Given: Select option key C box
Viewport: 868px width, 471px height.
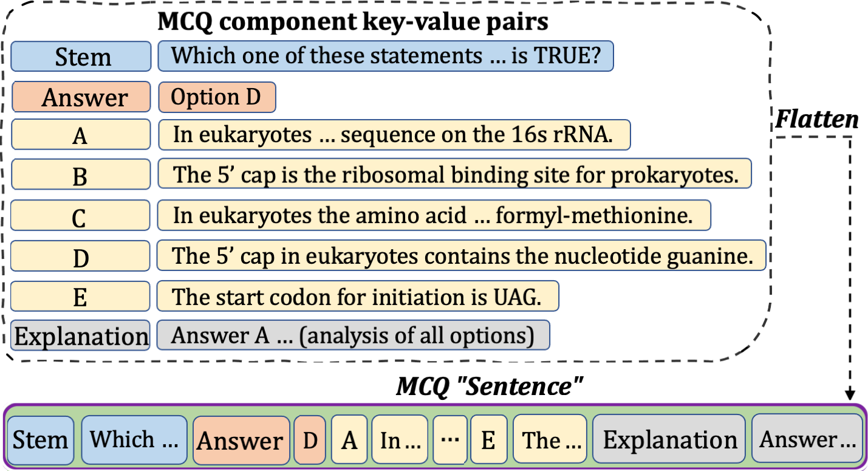Looking at the screenshot, I should 81,217.
